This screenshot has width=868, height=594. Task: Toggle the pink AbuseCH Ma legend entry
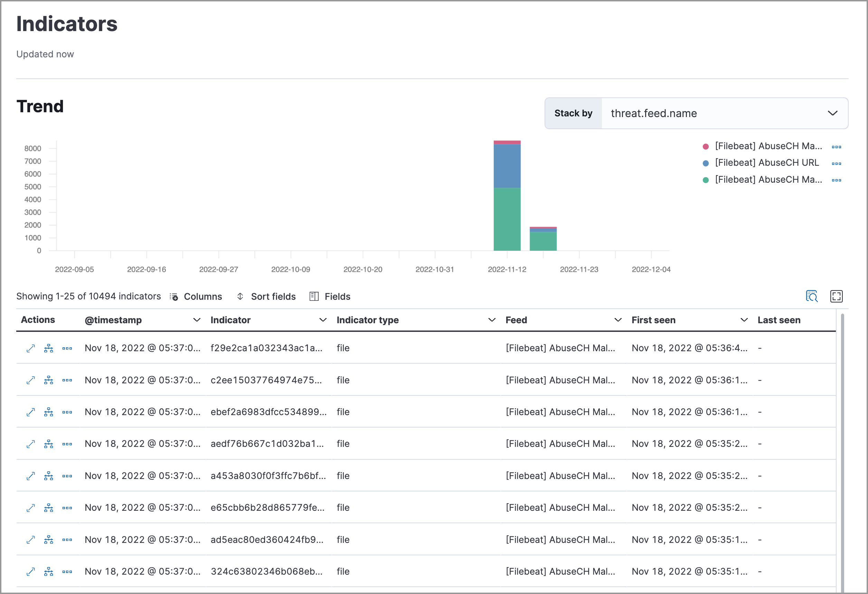(766, 146)
